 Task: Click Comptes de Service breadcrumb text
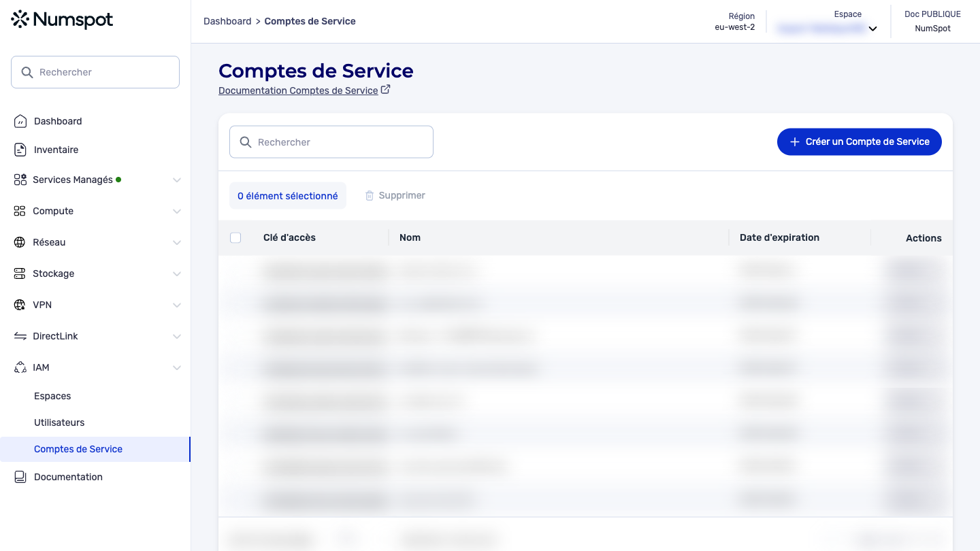click(310, 21)
